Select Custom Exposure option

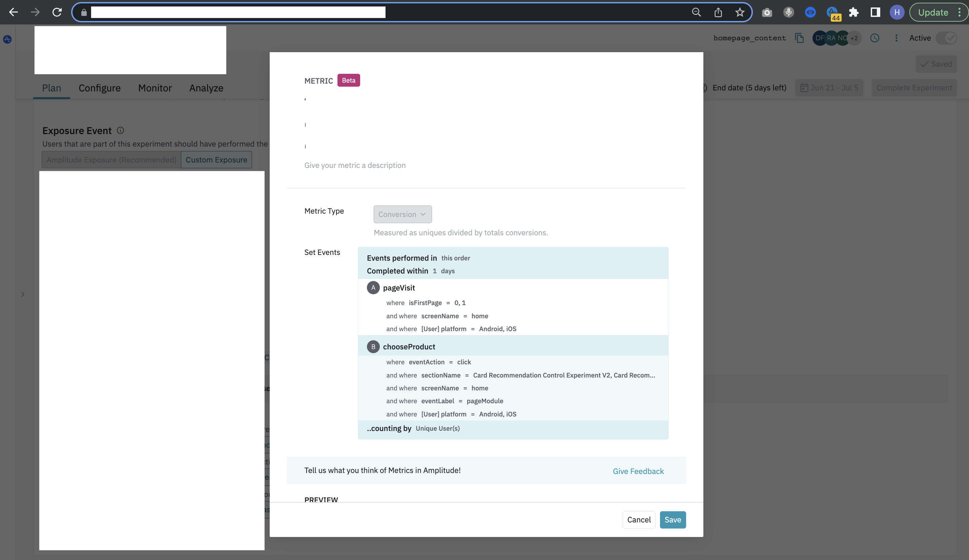tap(216, 160)
